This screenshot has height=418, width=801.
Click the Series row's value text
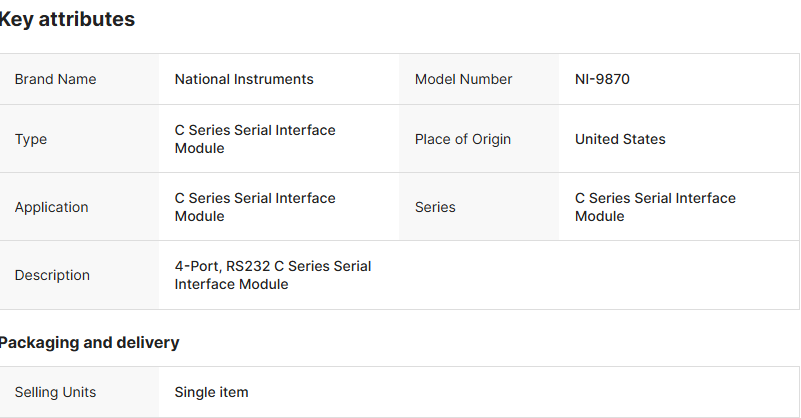pyautogui.click(x=655, y=207)
